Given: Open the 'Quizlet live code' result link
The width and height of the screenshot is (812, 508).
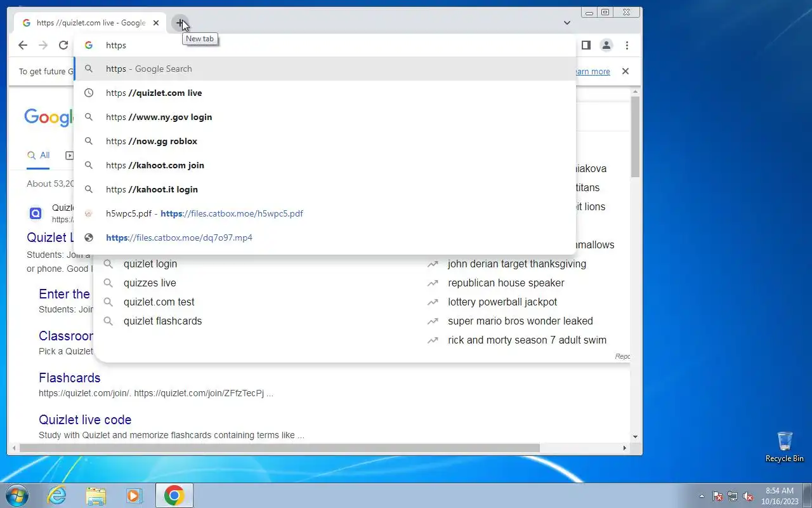Looking at the screenshot, I should pos(85,420).
